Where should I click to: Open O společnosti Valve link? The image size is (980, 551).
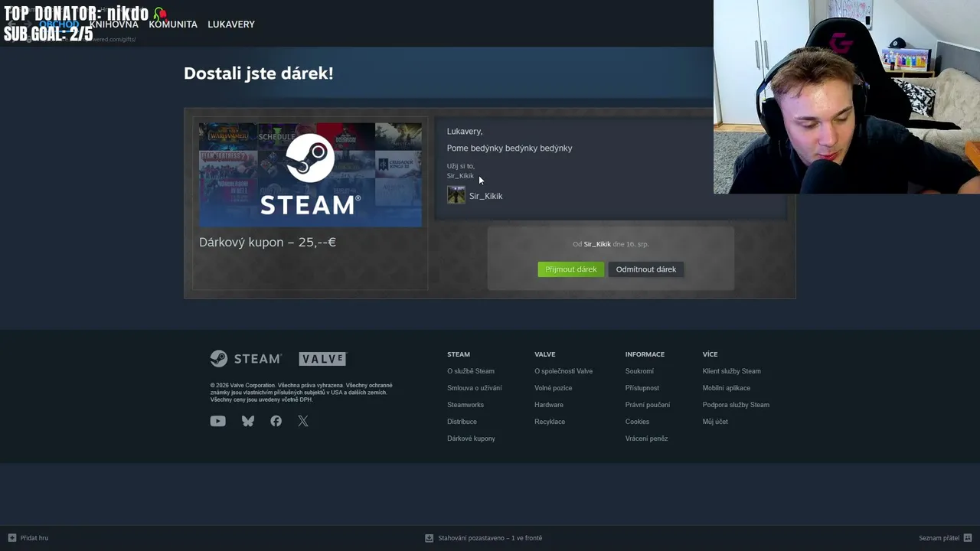click(x=563, y=371)
